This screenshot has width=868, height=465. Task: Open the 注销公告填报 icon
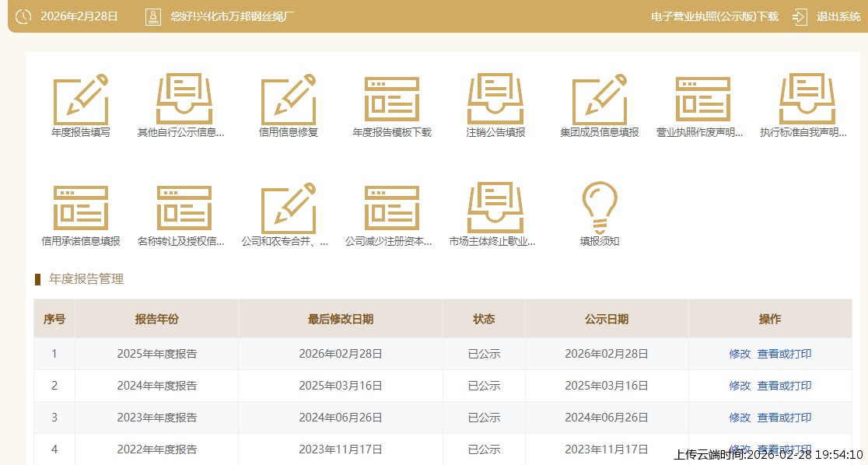[495, 100]
